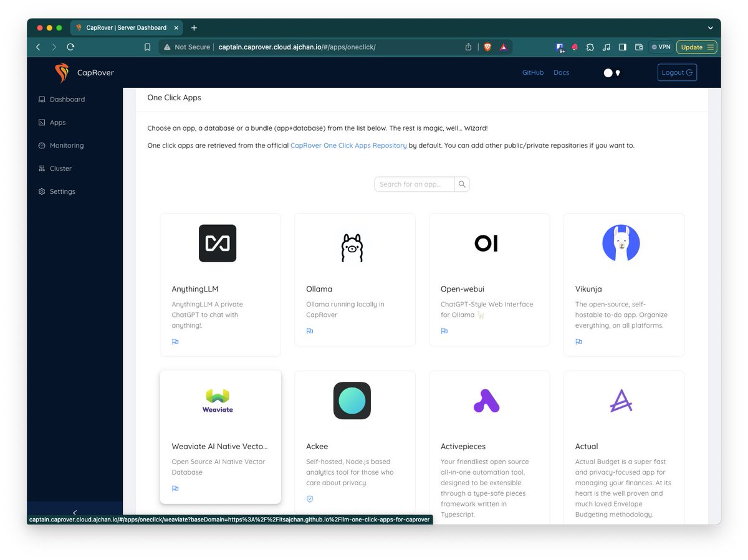Click the Monitoring gauge icon
The image size is (748, 560).
pyautogui.click(x=42, y=146)
